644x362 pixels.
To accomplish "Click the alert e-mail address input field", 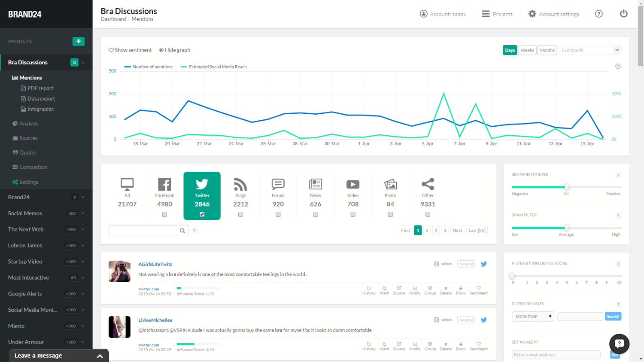I will [556, 355].
